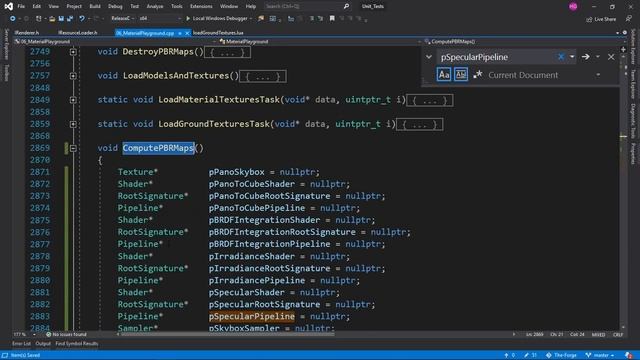This screenshot has height=360, width=640.
Task: Start debugging with the green play icon
Action: click(188, 18)
